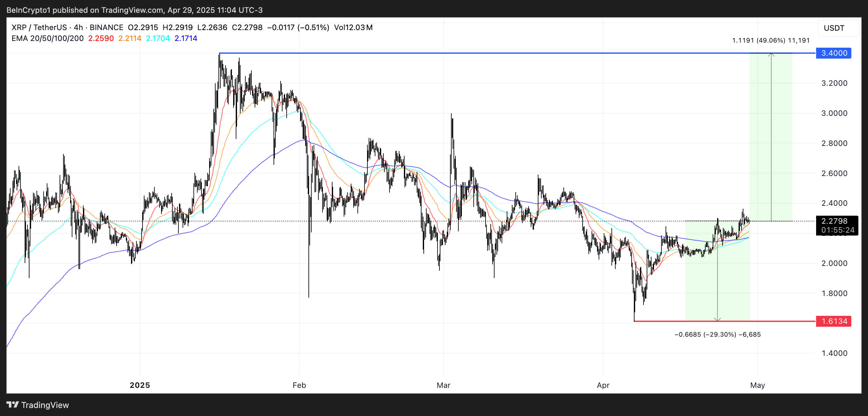Select the 1.6134 support price label
The image size is (868, 416).
(834, 321)
